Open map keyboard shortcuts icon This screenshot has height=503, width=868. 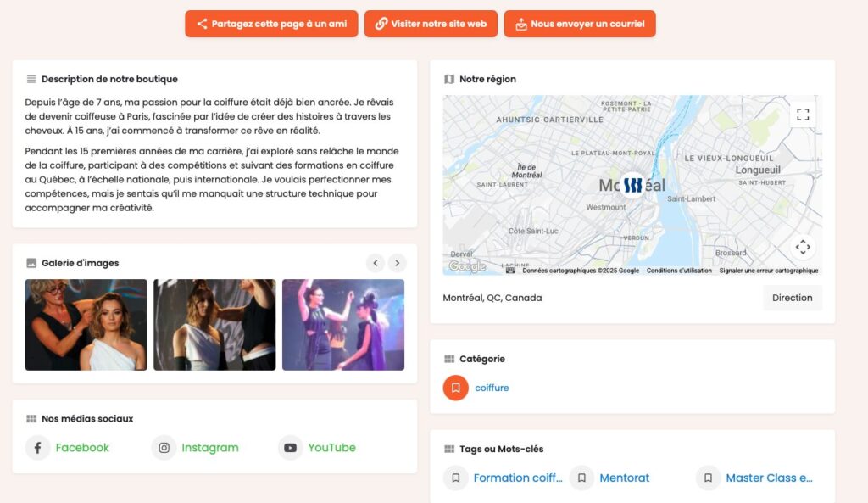(510, 271)
